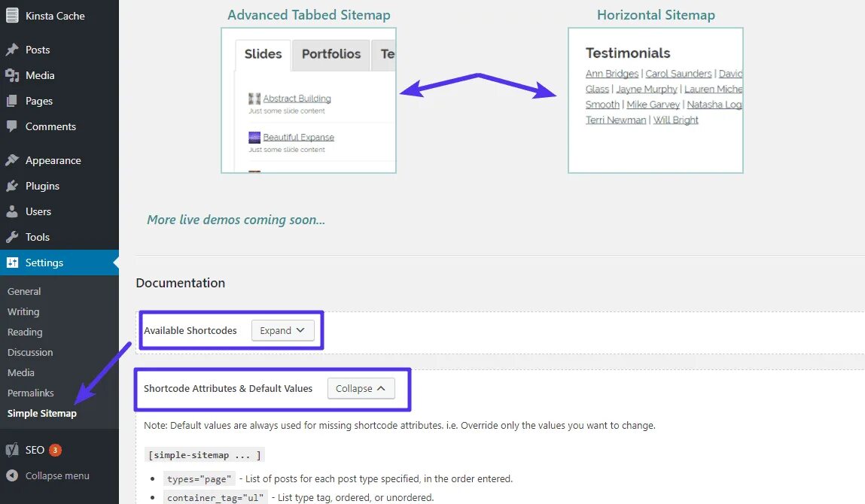Viewport: 865px width, 504px height.
Task: Go to the Reading settings submenu
Action: click(x=25, y=332)
